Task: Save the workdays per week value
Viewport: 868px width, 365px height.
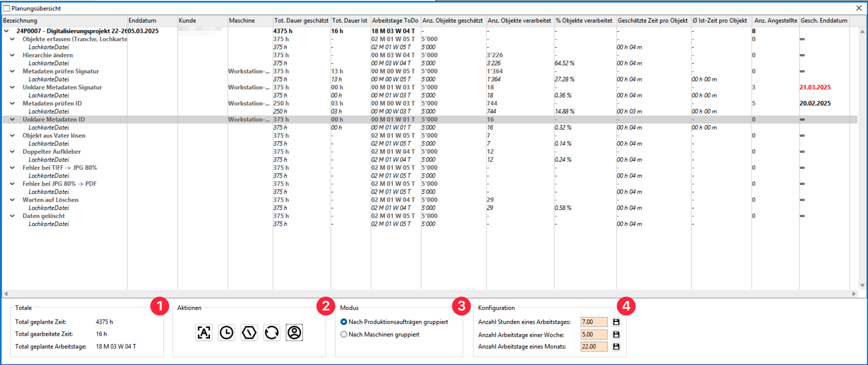Action: [616, 334]
